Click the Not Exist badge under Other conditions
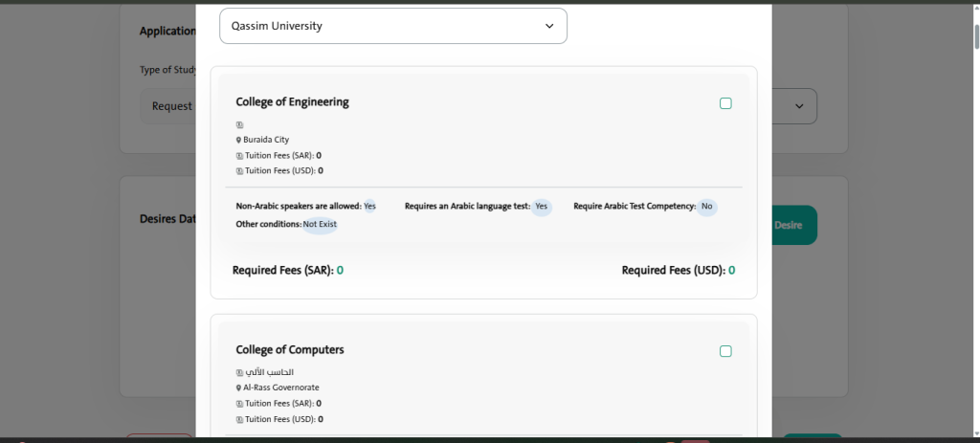The height and width of the screenshot is (443, 980). click(320, 224)
